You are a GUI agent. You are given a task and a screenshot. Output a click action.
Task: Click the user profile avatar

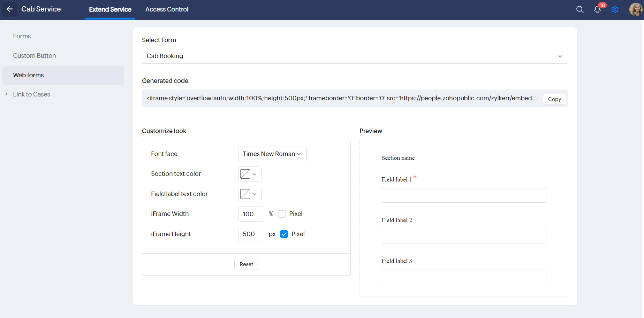[x=635, y=9]
